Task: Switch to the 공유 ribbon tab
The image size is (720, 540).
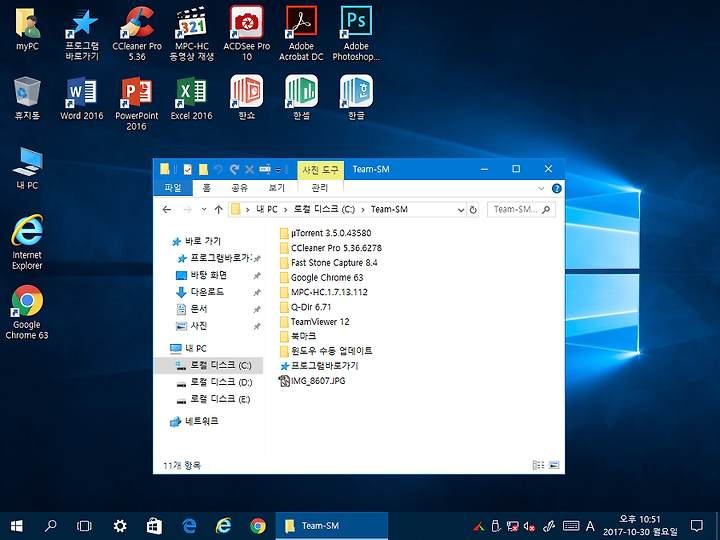Action: point(239,187)
